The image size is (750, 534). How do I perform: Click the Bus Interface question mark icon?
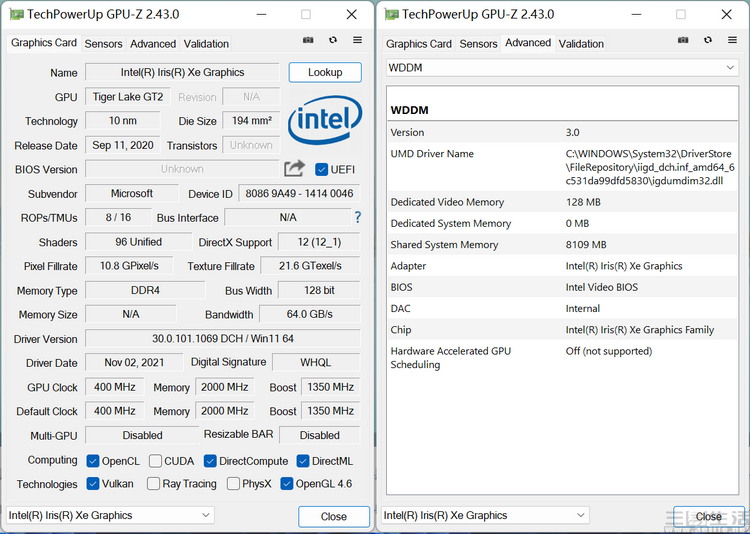pos(357,217)
